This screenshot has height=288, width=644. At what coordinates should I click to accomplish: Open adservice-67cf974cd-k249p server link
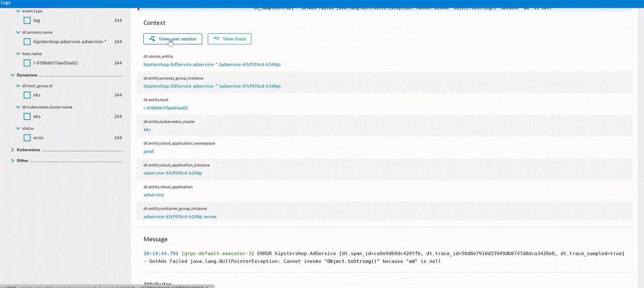(x=180, y=217)
